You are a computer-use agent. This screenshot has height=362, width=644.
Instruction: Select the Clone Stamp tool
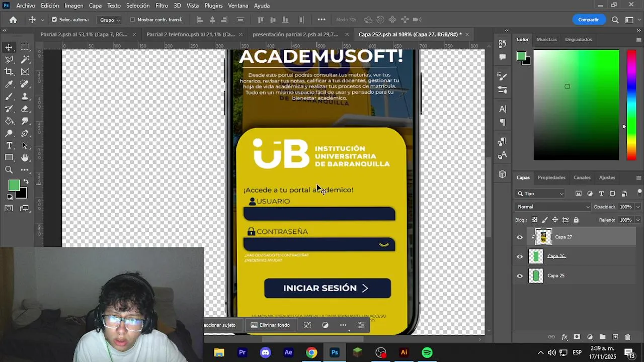(25, 97)
